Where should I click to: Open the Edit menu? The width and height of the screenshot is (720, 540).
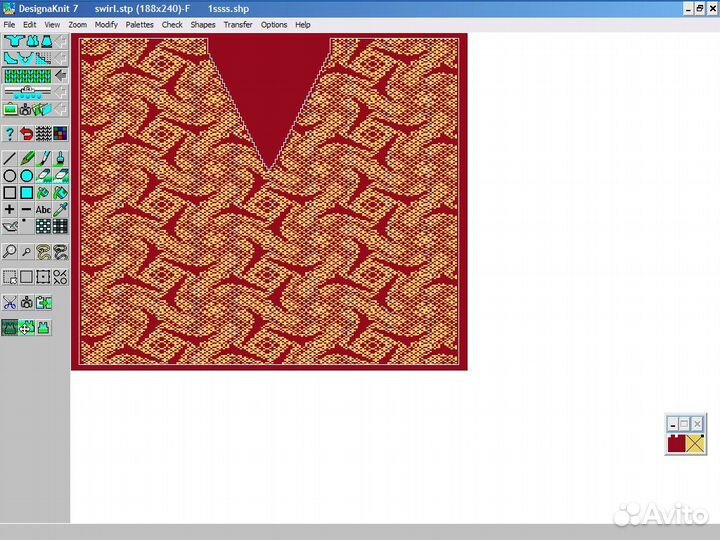pos(29,25)
